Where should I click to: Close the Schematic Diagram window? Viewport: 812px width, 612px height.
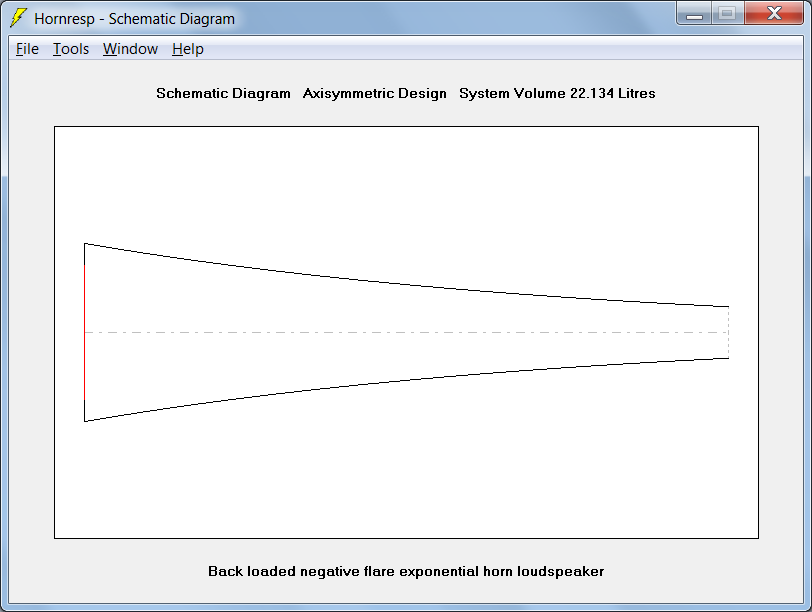[x=774, y=13]
